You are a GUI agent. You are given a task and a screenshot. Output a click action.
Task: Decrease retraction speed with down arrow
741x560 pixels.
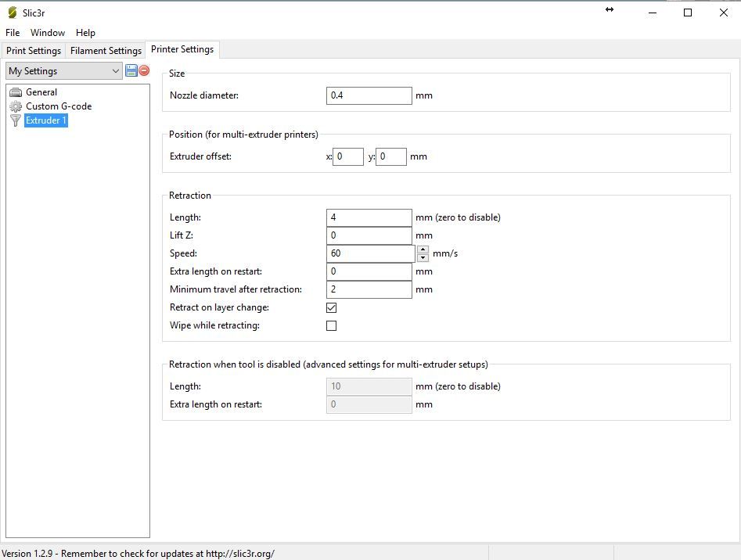[x=423, y=258]
